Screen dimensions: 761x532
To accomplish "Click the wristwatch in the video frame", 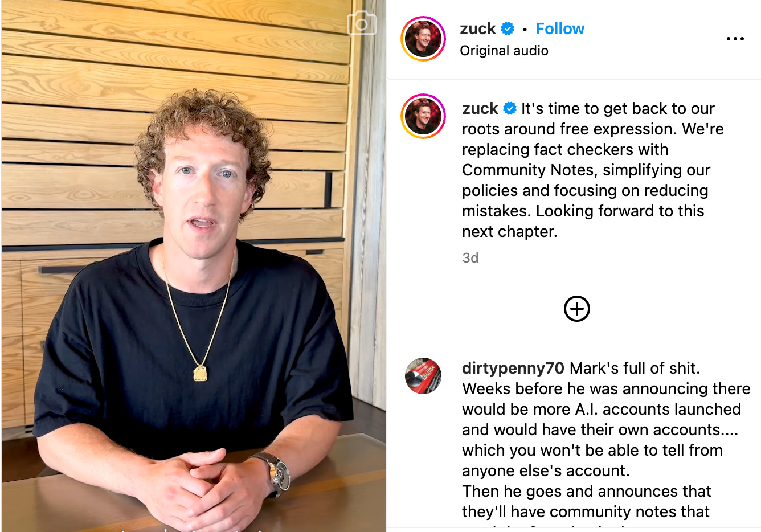I will (277, 473).
